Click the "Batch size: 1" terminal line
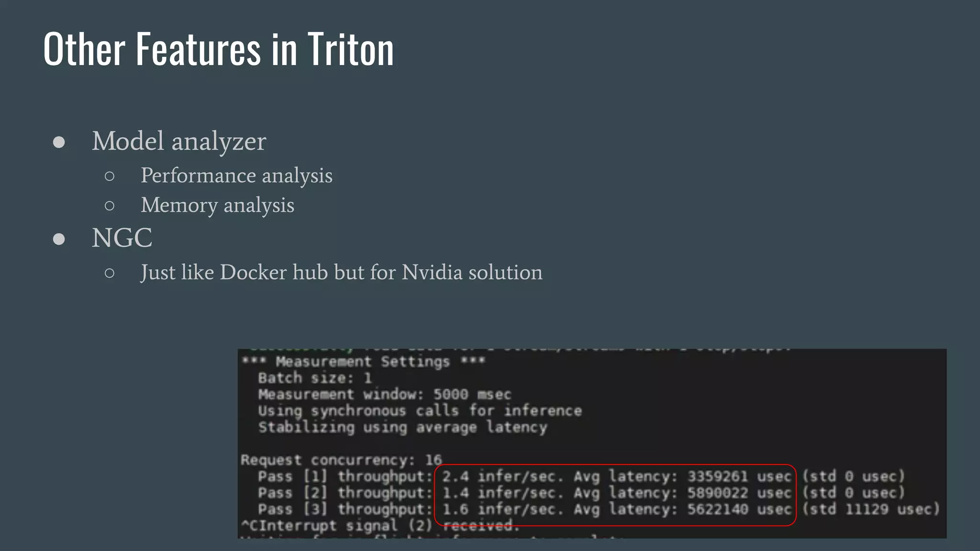The image size is (980, 551). coord(315,378)
